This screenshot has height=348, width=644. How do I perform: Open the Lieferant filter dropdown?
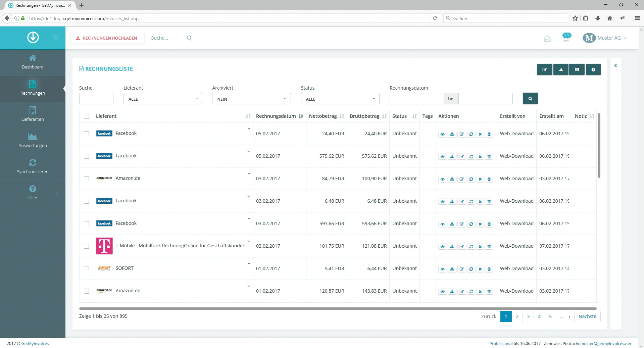tap(162, 99)
